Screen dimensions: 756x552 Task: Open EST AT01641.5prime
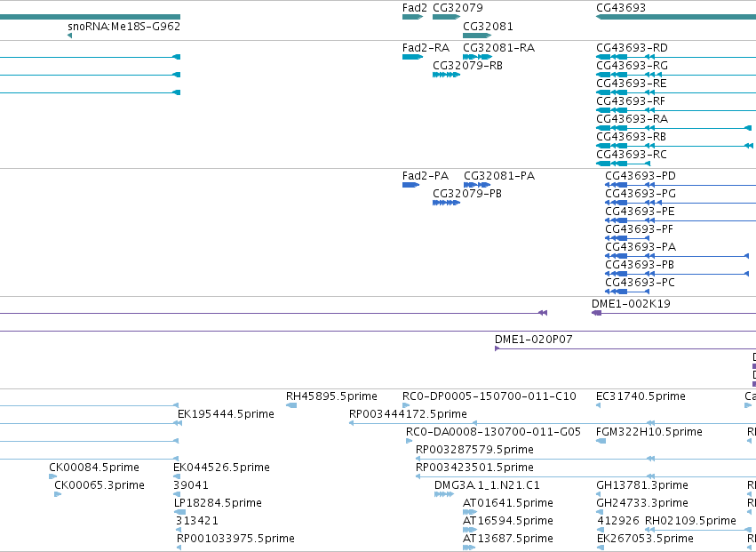point(507,503)
